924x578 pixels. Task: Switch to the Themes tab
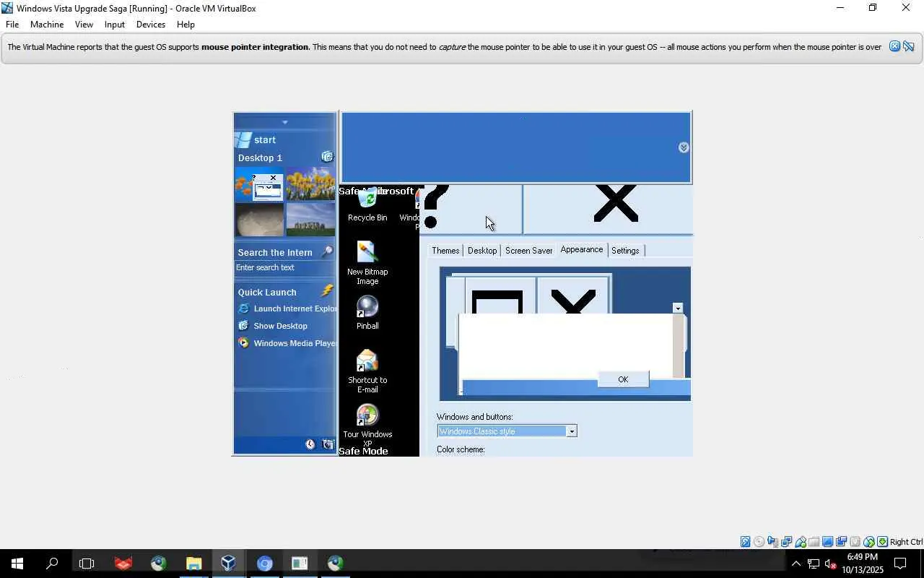tap(445, 251)
